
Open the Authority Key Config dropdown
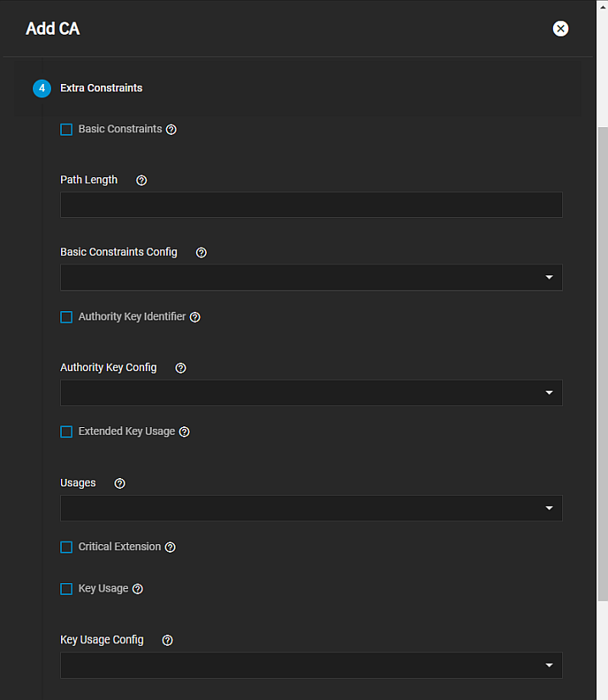pos(311,392)
